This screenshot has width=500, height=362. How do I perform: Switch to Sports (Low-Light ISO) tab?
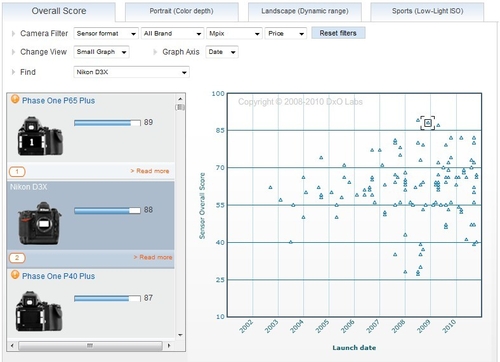click(x=427, y=11)
